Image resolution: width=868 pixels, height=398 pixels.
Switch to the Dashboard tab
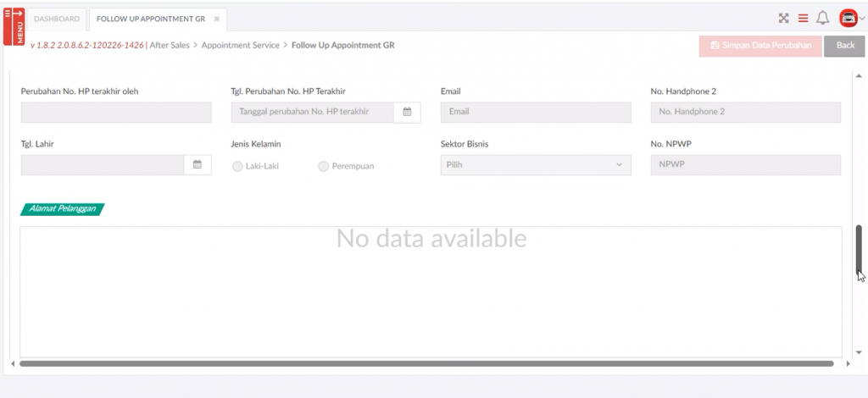(57, 19)
